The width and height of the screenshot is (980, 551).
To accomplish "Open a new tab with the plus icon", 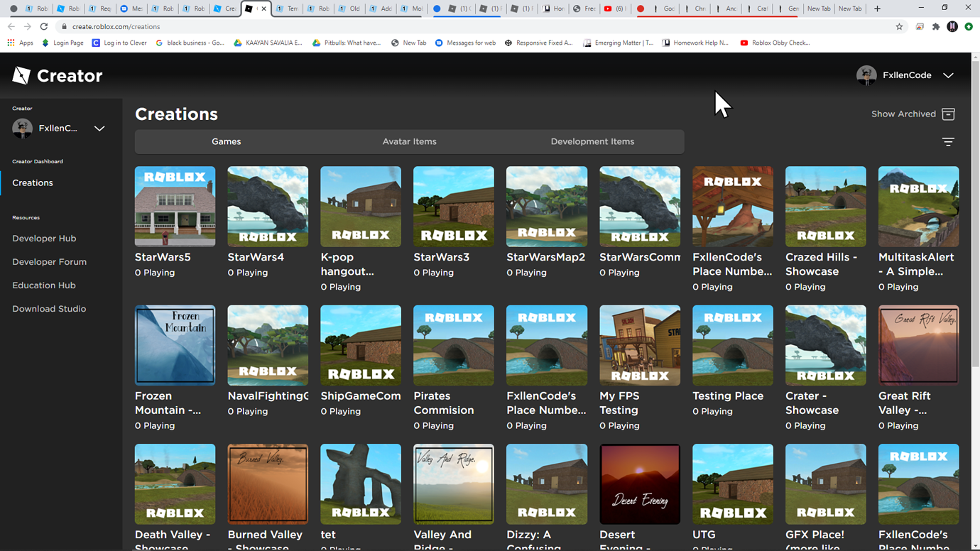I will click(876, 8).
